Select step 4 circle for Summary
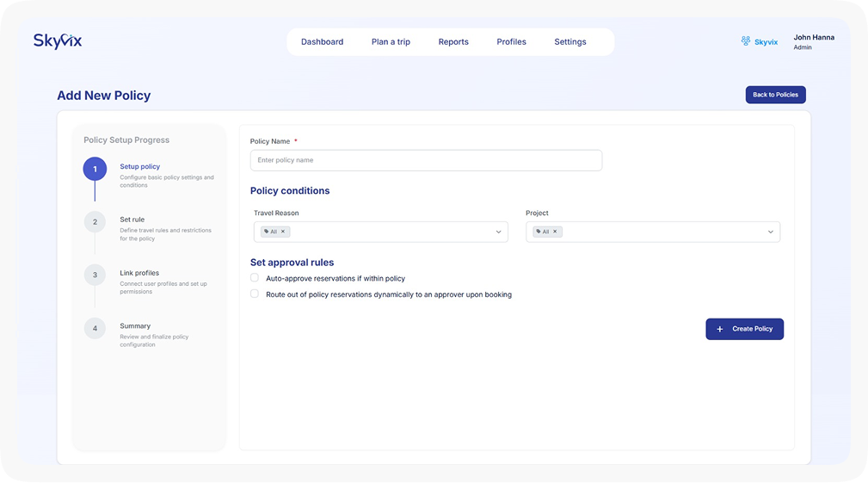The width and height of the screenshot is (868, 483). pyautogui.click(x=95, y=329)
